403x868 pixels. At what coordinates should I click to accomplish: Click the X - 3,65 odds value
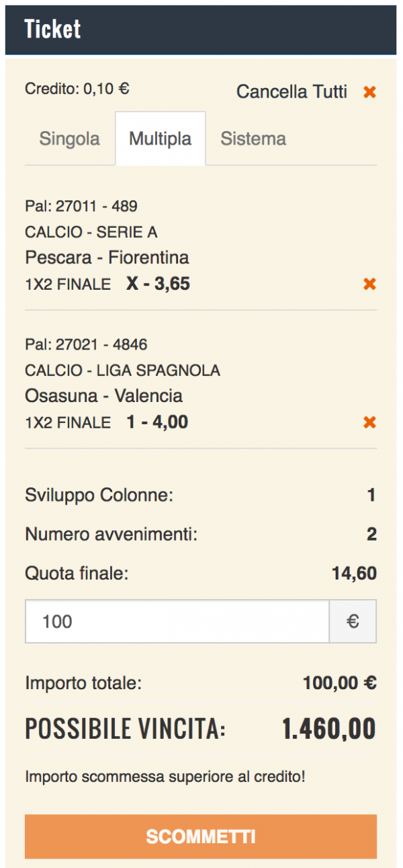(x=158, y=284)
